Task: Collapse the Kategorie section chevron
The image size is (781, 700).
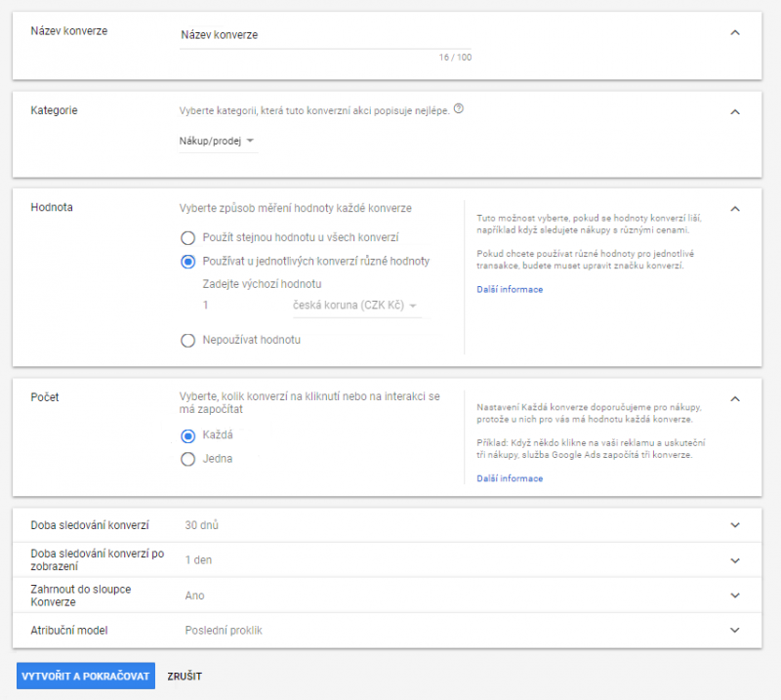Action: [x=735, y=111]
